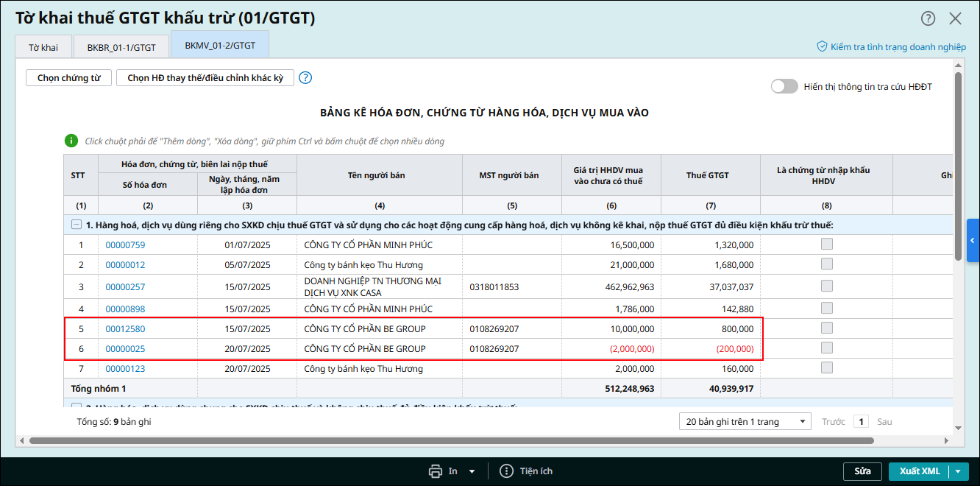
Task: Open invoice number 00000257 link
Action: tap(125, 286)
